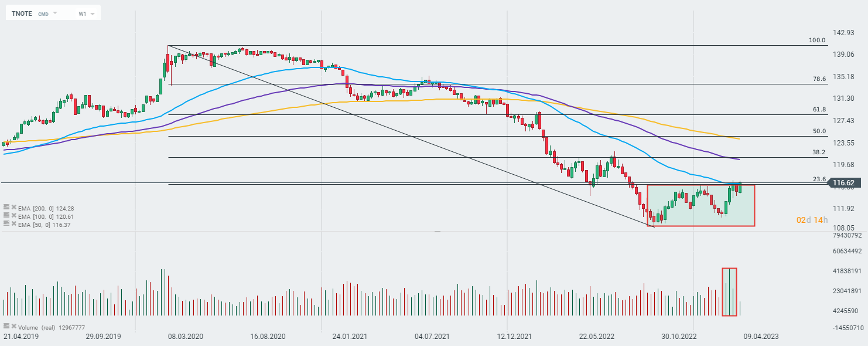Click the panel divider handle above volume
Image resolution: width=868 pixels, height=346 pixels.
(437, 232)
